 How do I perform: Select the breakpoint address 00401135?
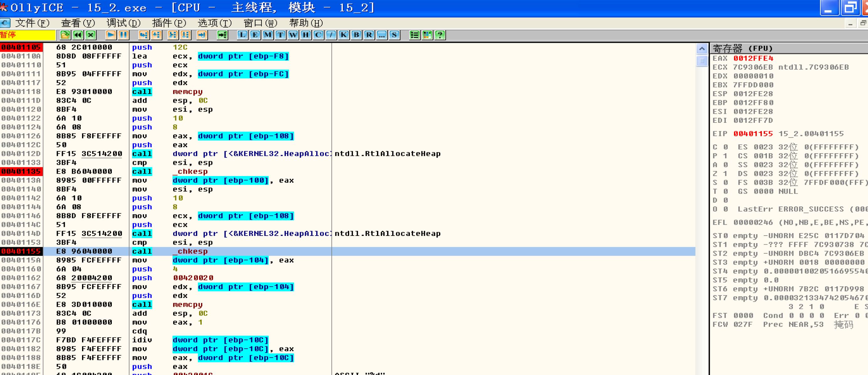point(21,171)
